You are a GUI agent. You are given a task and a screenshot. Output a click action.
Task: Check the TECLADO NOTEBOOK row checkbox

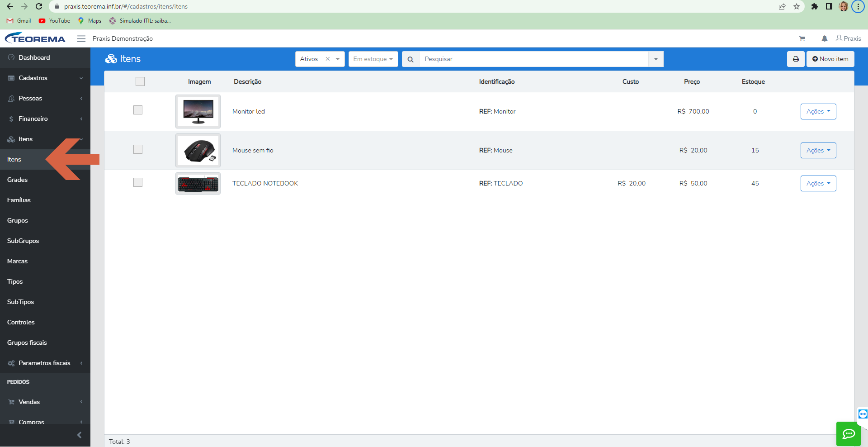point(138,183)
